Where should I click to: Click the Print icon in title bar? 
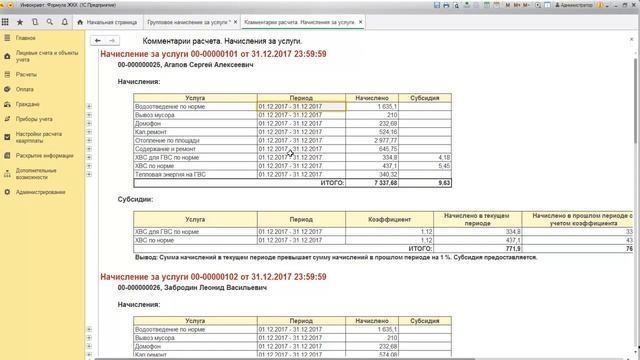447,5
